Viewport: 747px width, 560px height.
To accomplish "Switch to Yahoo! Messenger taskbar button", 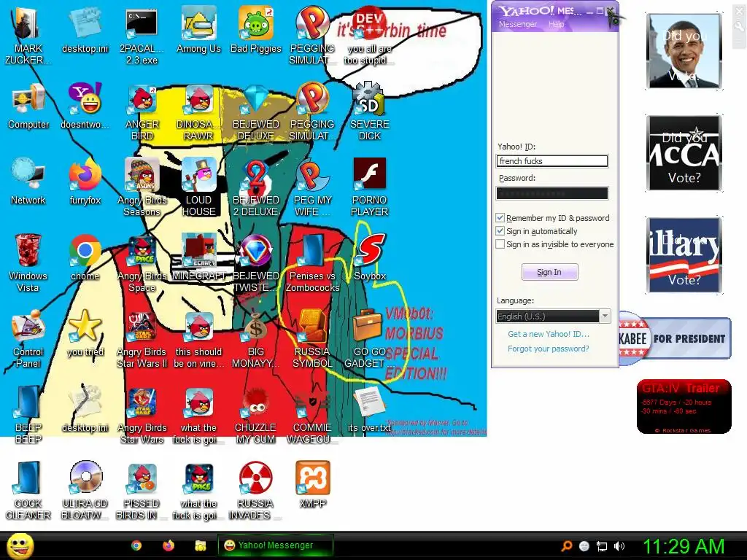I will 275,545.
